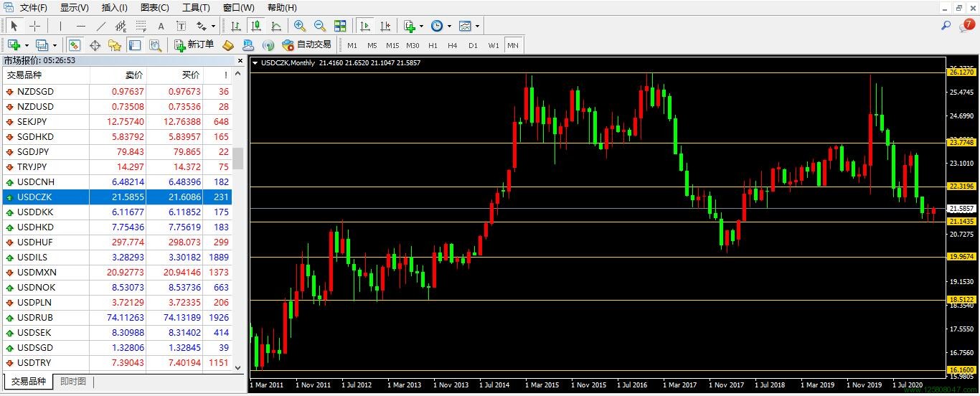Select the USDCNH row

pos(118,182)
